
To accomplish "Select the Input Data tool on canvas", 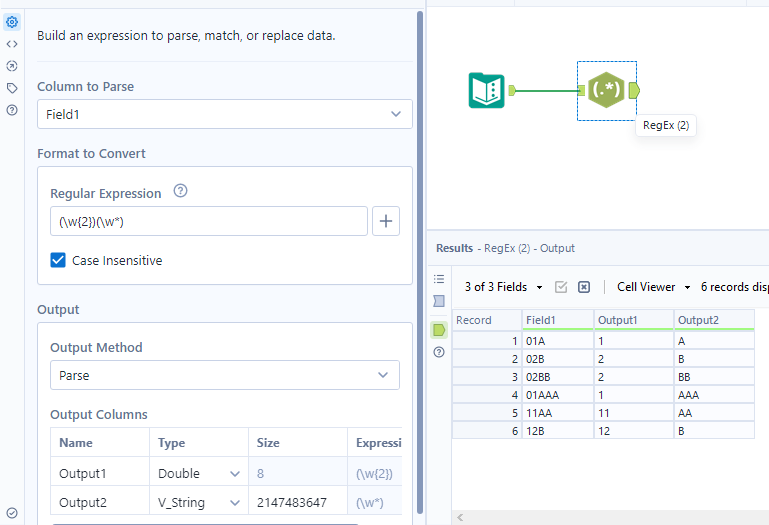I will [x=487, y=91].
